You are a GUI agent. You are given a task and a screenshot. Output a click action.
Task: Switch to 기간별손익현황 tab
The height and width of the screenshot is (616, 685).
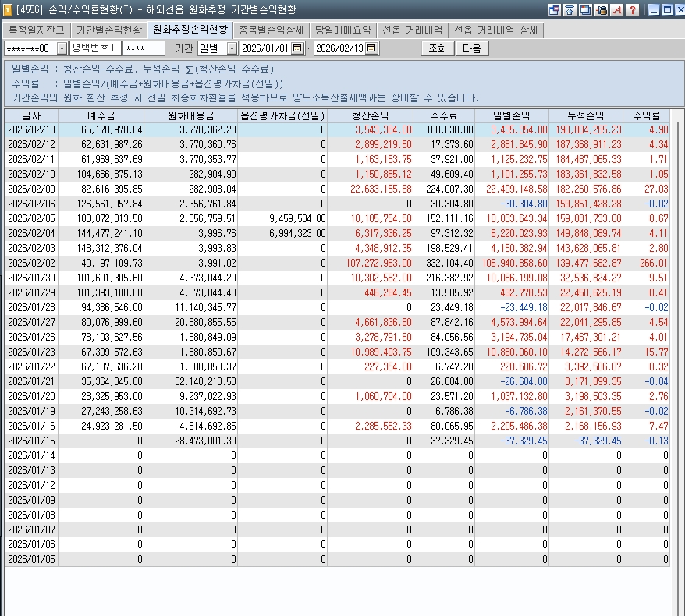pyautogui.click(x=108, y=30)
